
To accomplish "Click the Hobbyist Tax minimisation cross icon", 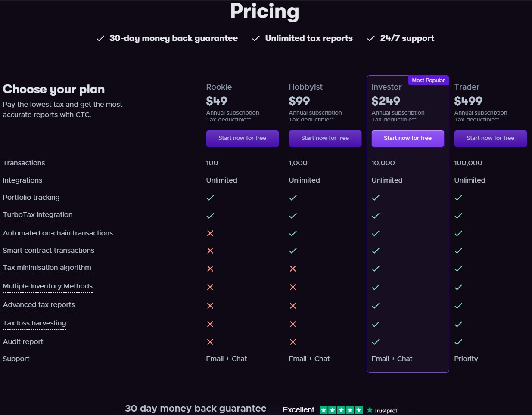I will (293, 269).
